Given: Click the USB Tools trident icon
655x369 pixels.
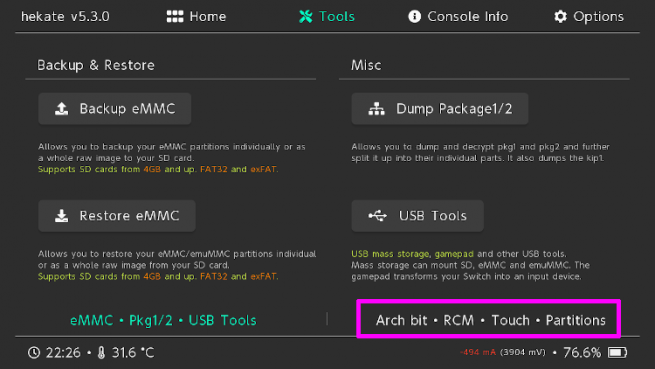Looking at the screenshot, I should (378, 216).
